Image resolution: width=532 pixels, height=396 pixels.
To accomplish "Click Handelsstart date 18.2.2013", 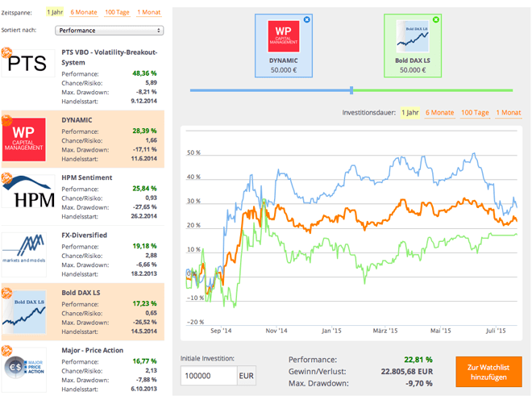I will pyautogui.click(x=143, y=273).
